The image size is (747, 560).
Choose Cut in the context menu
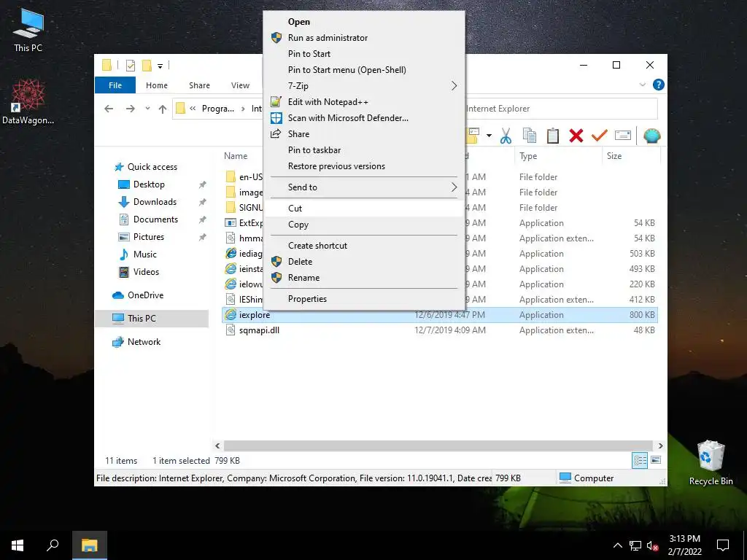pos(364,208)
